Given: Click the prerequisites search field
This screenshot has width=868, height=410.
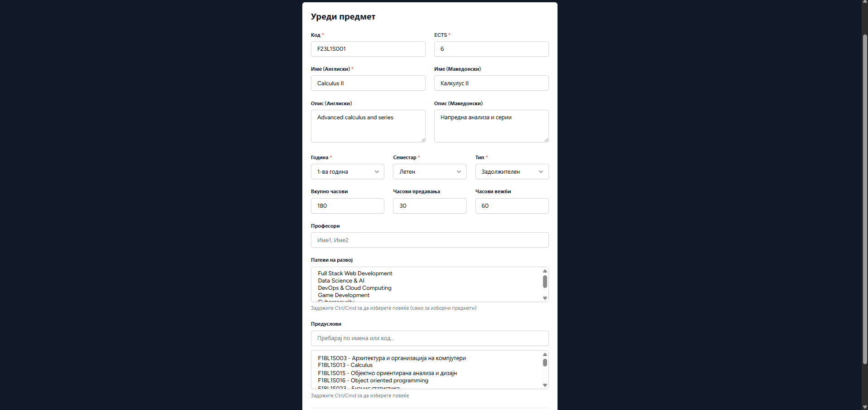Looking at the screenshot, I should click(429, 338).
